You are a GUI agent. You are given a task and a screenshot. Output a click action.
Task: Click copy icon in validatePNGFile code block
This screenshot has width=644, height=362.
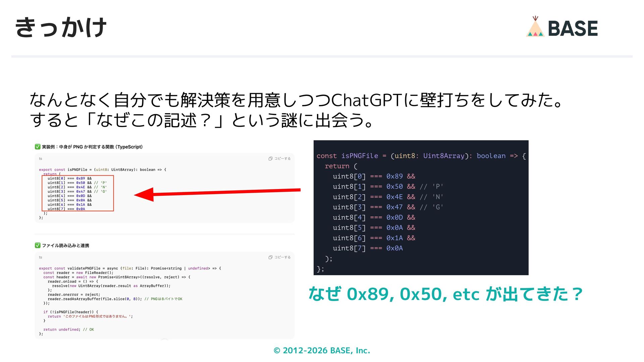click(x=270, y=257)
